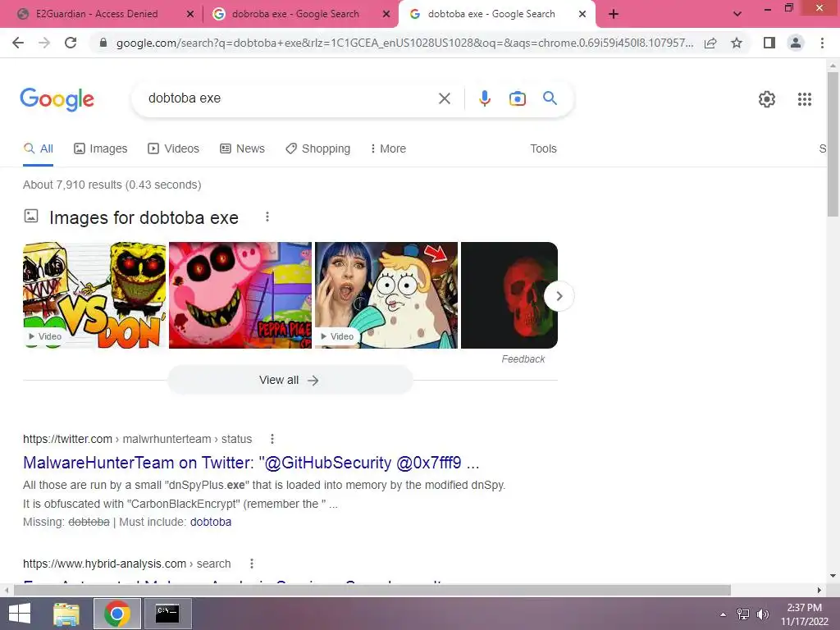Image resolution: width=840 pixels, height=630 pixels.
Task: Open the Chrome three-dot menu
Action: [x=822, y=43]
